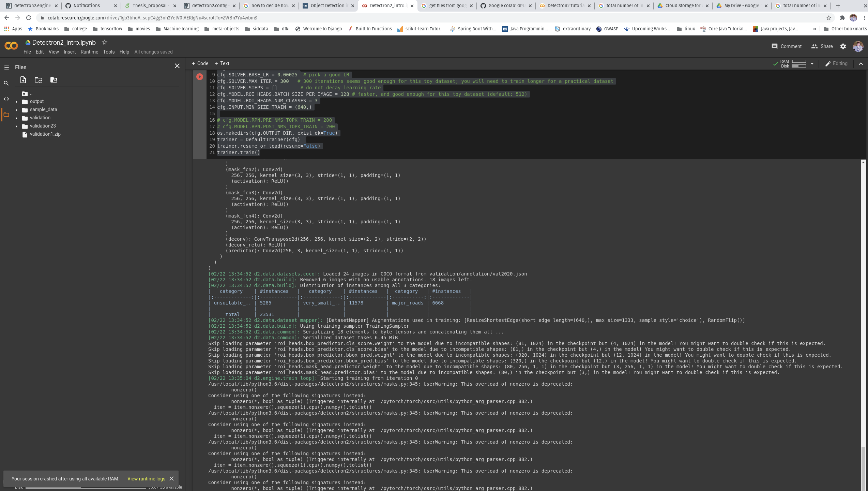
Task: Run the training code cell
Action: 200,77
